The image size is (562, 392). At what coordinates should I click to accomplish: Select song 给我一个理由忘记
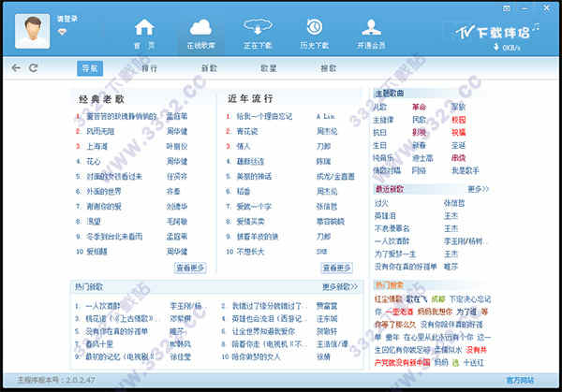click(x=264, y=116)
